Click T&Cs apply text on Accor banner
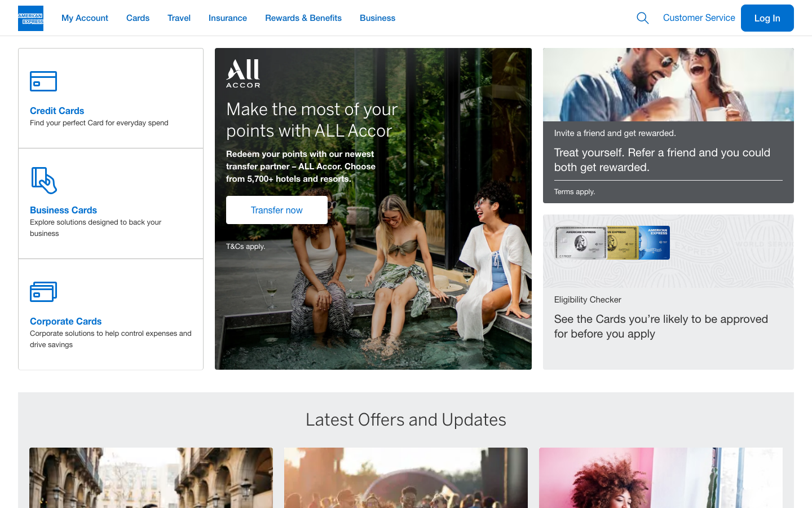812x508 pixels. (x=245, y=247)
